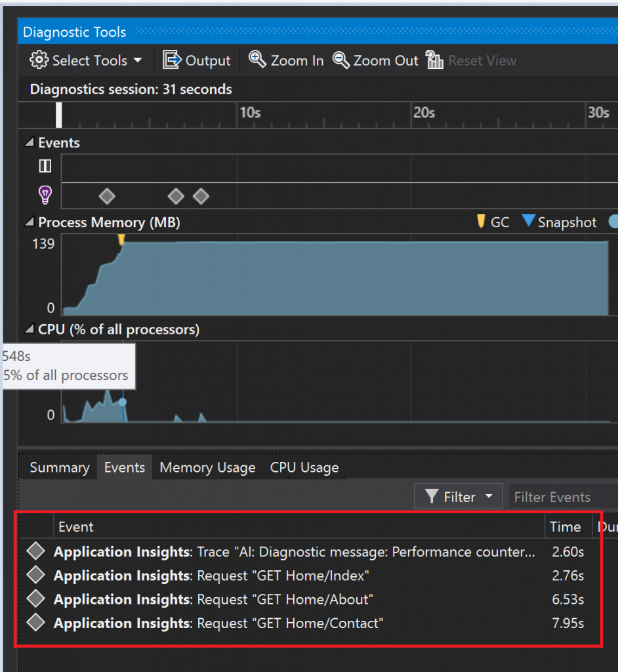Select the GET Home/Index request event
This screenshot has width=618, height=672.
point(308,575)
